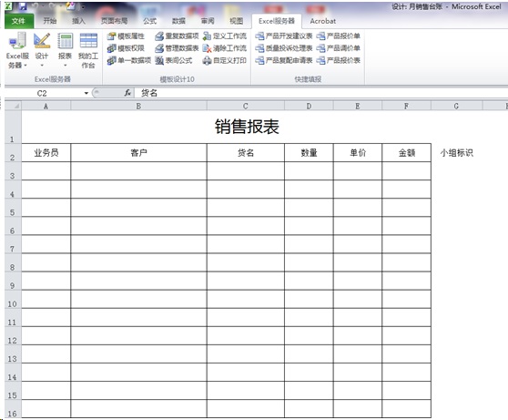
Task: Select the entire column B header
Action: (x=138, y=106)
